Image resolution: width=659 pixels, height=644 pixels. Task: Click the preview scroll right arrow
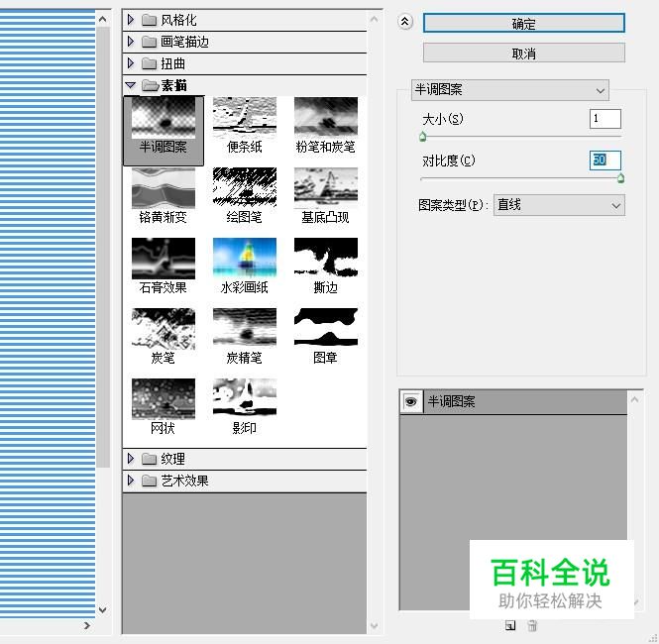[87, 625]
